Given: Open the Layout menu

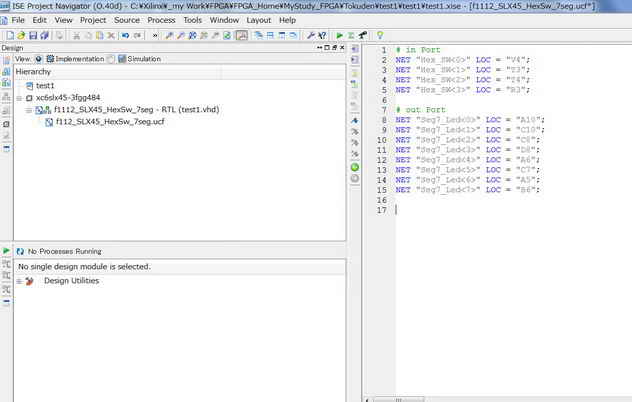Looking at the screenshot, I should point(258,20).
